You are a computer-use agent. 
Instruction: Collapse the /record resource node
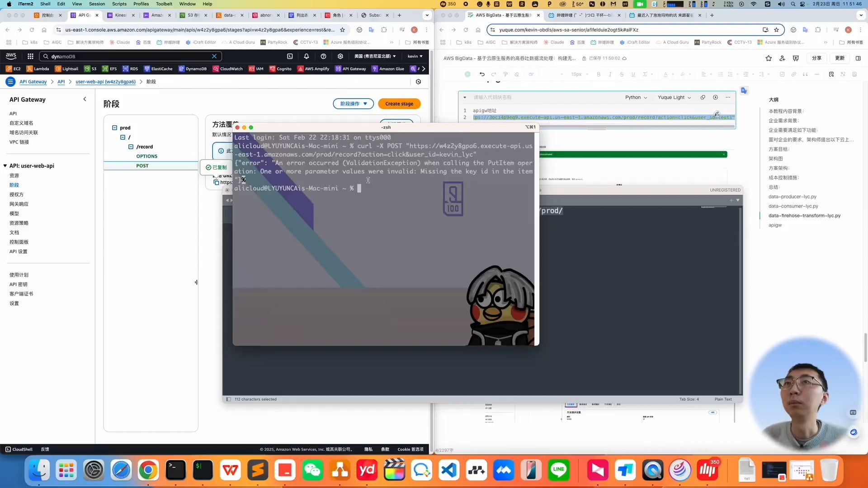pos(131,147)
